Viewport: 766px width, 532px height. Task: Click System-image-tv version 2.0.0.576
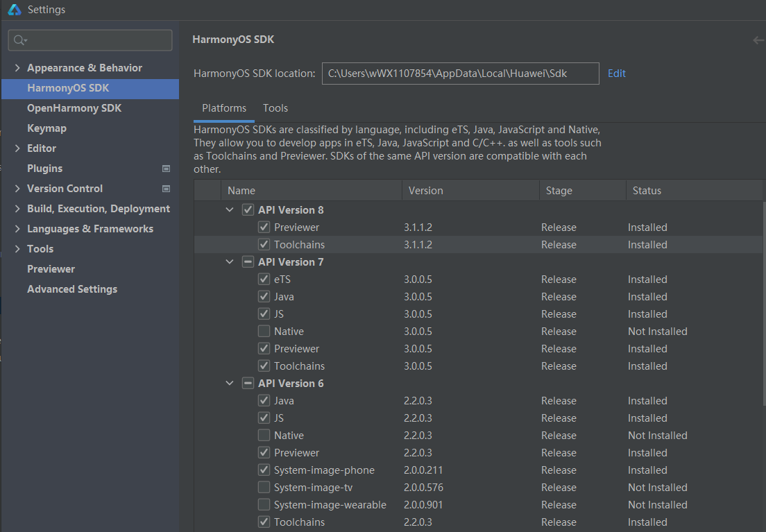click(423, 488)
